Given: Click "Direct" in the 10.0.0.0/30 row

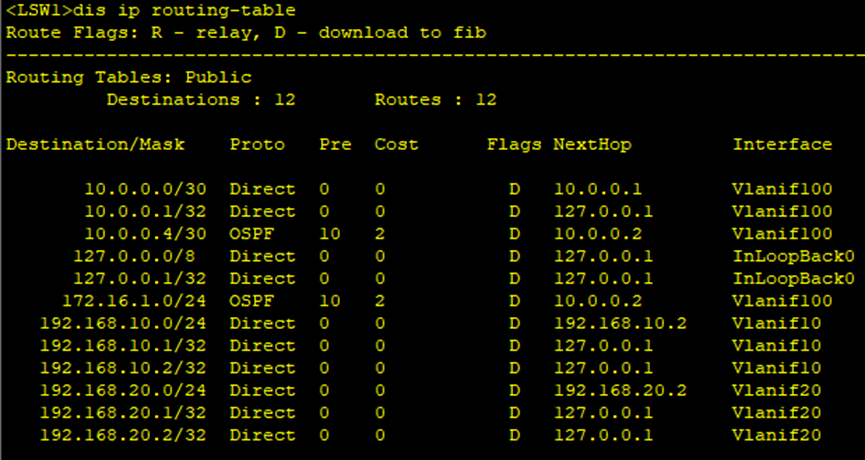Looking at the screenshot, I should pyautogui.click(x=263, y=189).
